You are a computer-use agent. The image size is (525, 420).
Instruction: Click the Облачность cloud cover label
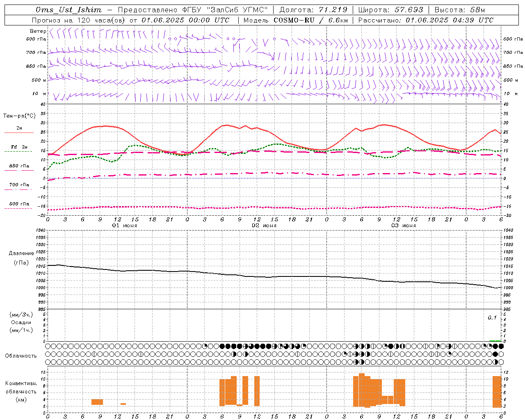pyautogui.click(x=21, y=356)
